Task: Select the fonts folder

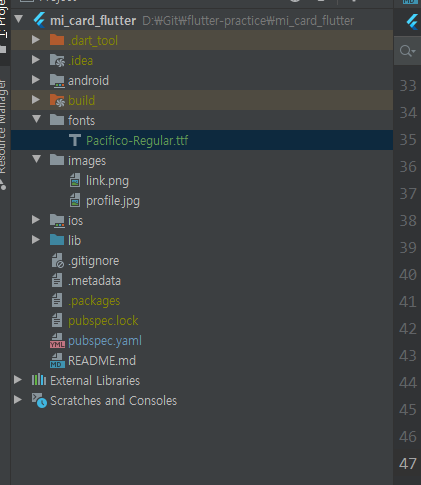Action: (x=81, y=120)
